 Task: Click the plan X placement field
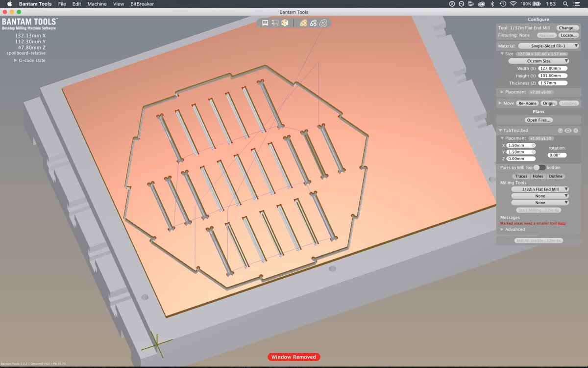coord(521,145)
